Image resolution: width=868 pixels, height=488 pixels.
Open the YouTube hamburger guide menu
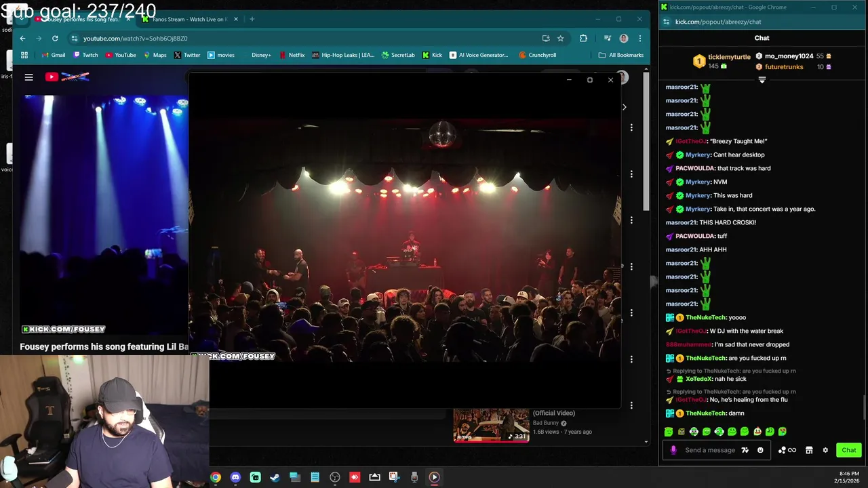[28, 77]
